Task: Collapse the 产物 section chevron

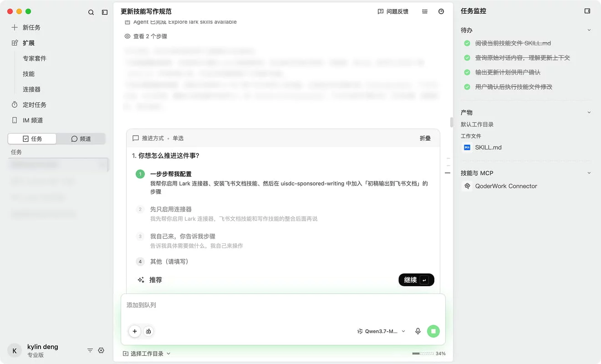Action: coord(589,112)
